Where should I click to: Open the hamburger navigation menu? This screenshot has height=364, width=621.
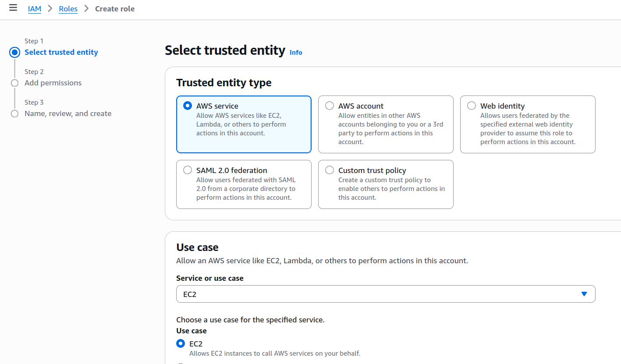pyautogui.click(x=13, y=8)
